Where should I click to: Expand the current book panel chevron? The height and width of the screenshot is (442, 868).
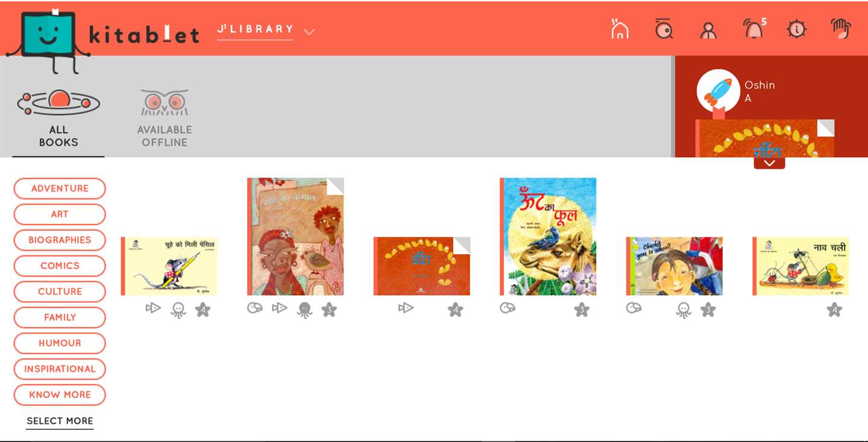point(769,163)
